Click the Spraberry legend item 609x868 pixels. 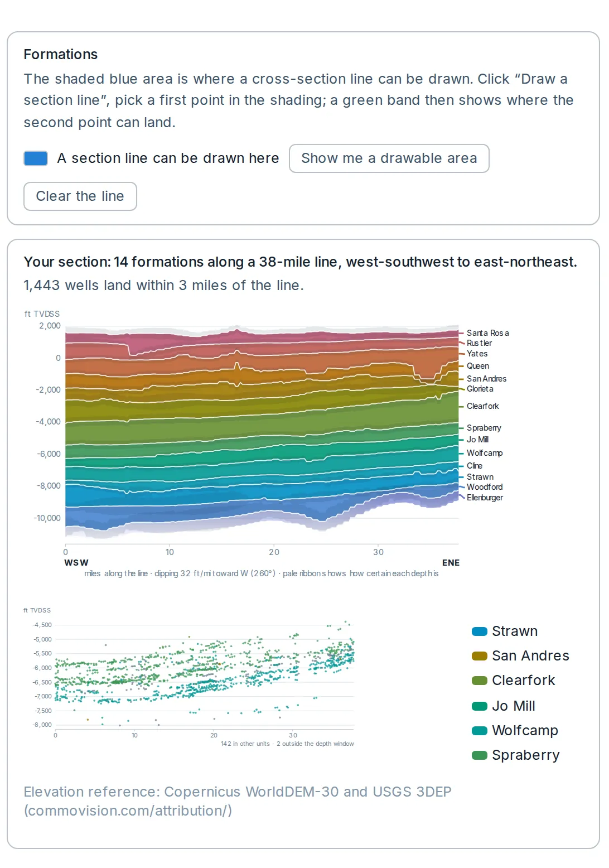pyautogui.click(x=515, y=755)
